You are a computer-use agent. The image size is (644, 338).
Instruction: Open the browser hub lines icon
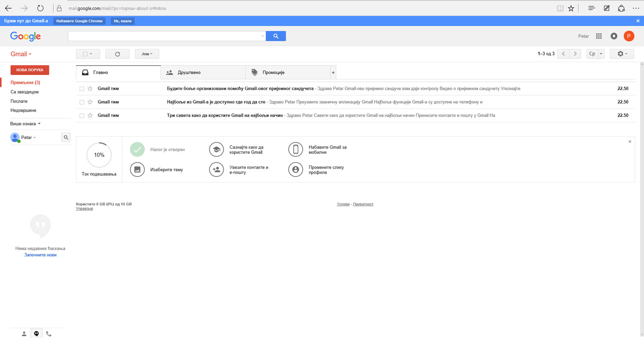[x=592, y=8]
